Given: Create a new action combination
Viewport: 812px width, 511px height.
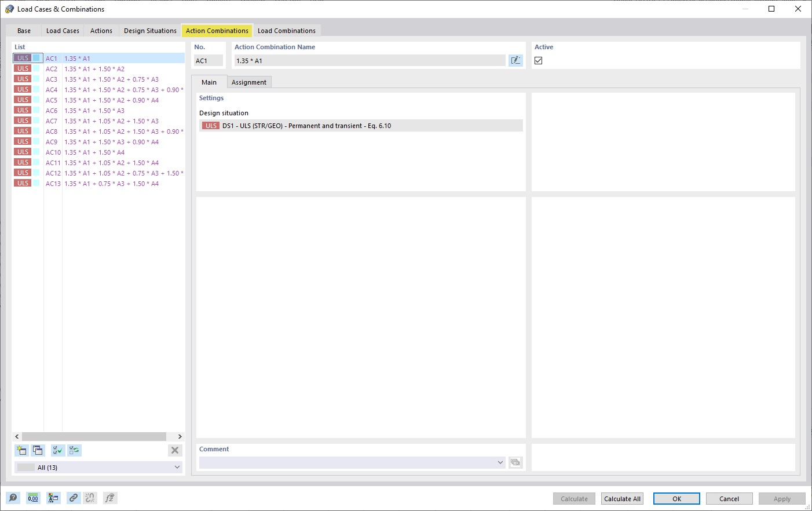Looking at the screenshot, I should (21, 450).
